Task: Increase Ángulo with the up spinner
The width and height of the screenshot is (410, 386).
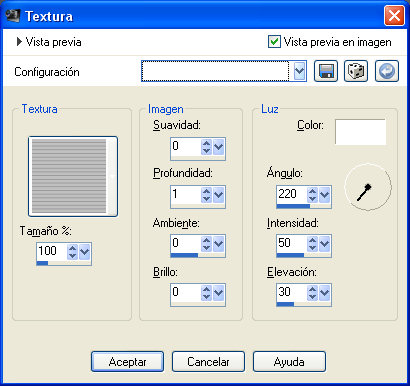Action: (x=312, y=191)
